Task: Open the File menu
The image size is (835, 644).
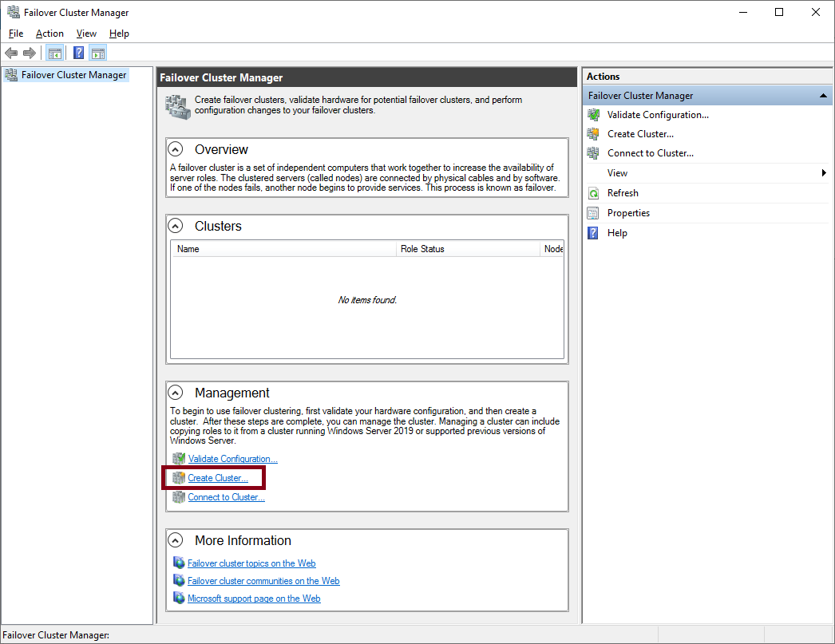Action: [x=16, y=34]
